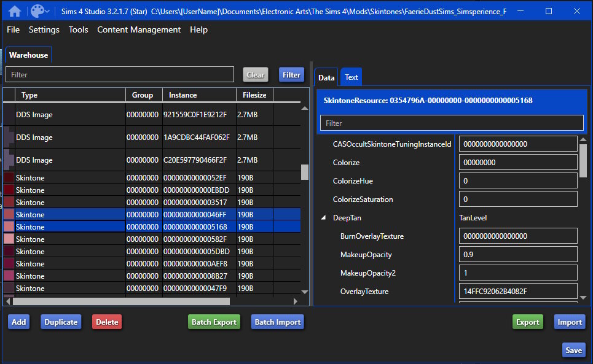Click the Warehouse filter text box
593x364 pixels.
click(x=120, y=74)
